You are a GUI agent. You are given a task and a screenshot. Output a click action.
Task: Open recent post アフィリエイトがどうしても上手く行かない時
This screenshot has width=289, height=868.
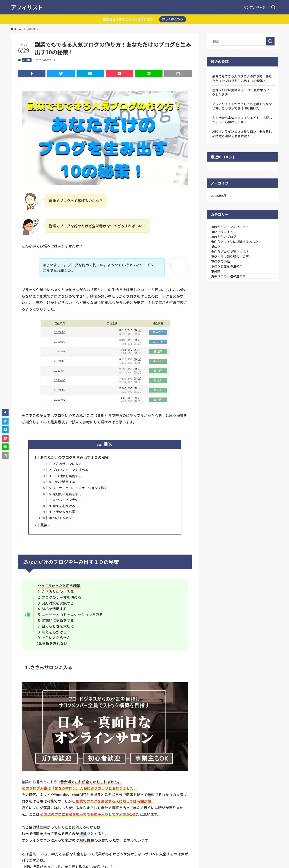[x=242, y=106]
